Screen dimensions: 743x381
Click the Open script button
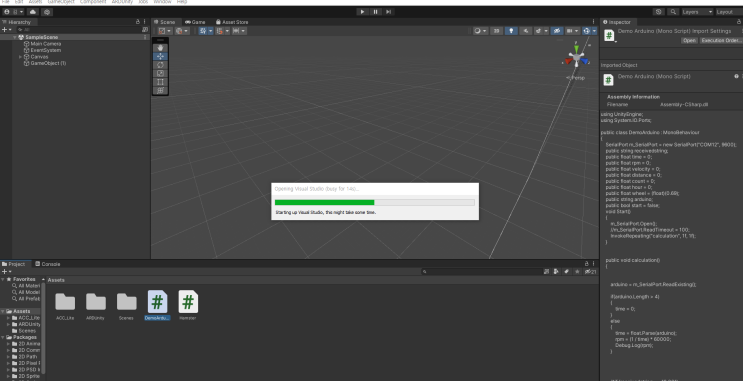(x=689, y=41)
